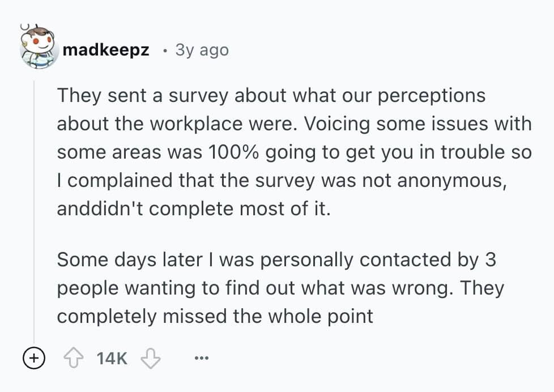Screen dimensions: 554x392
Task: Click the line starting "Some days later"
Action: pos(276,259)
